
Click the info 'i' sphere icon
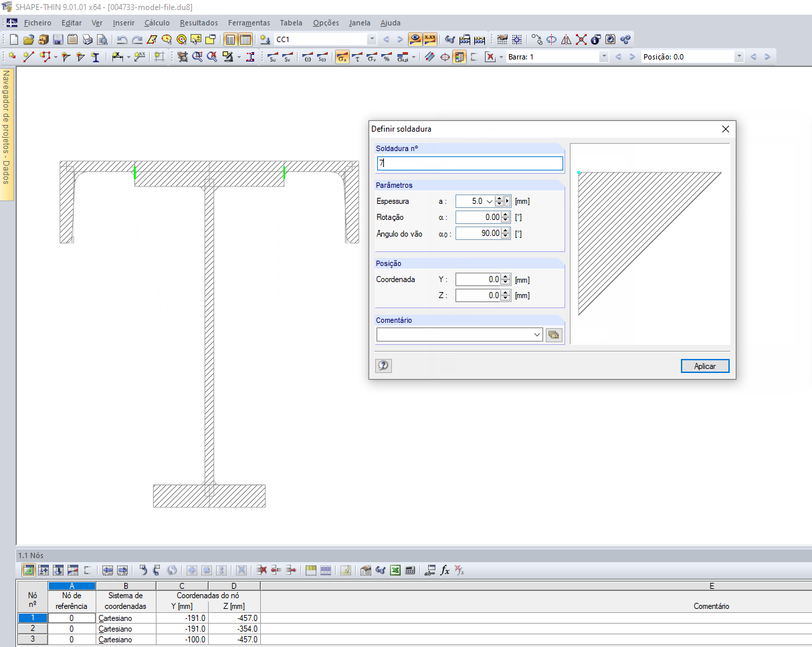click(x=596, y=39)
